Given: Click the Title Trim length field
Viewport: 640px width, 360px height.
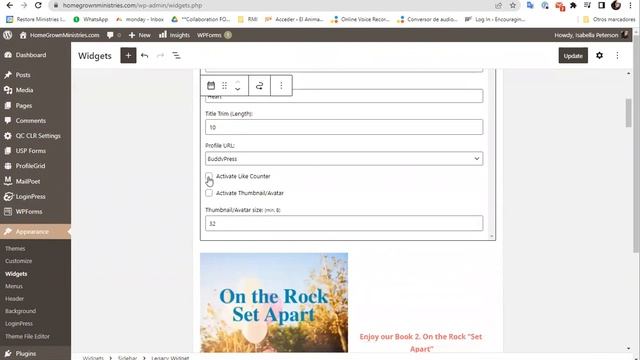Looking at the screenshot, I should coord(344,127).
